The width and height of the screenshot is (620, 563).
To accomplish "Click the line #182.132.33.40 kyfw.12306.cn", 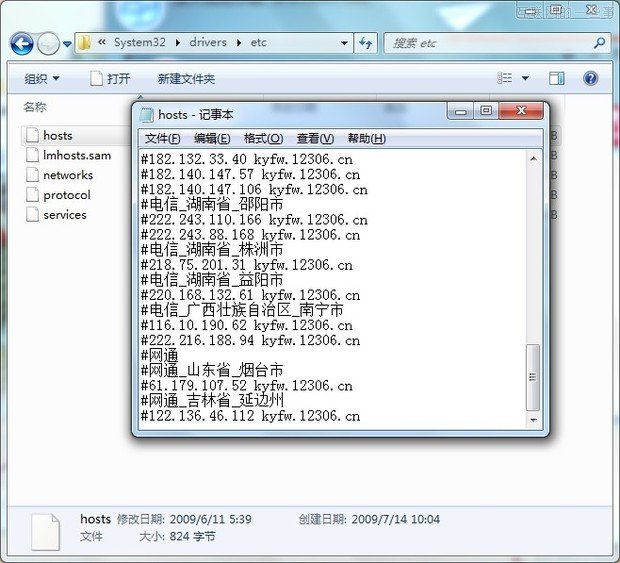I will tap(247, 159).
